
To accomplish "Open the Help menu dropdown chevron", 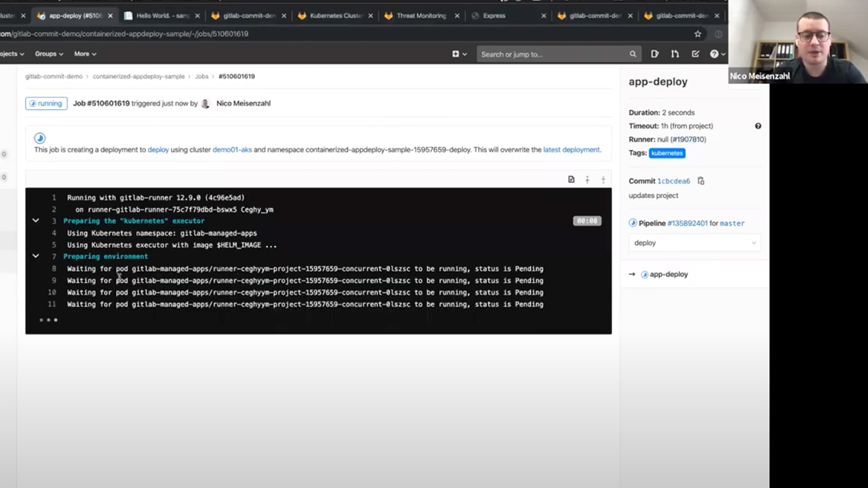I will [723, 54].
